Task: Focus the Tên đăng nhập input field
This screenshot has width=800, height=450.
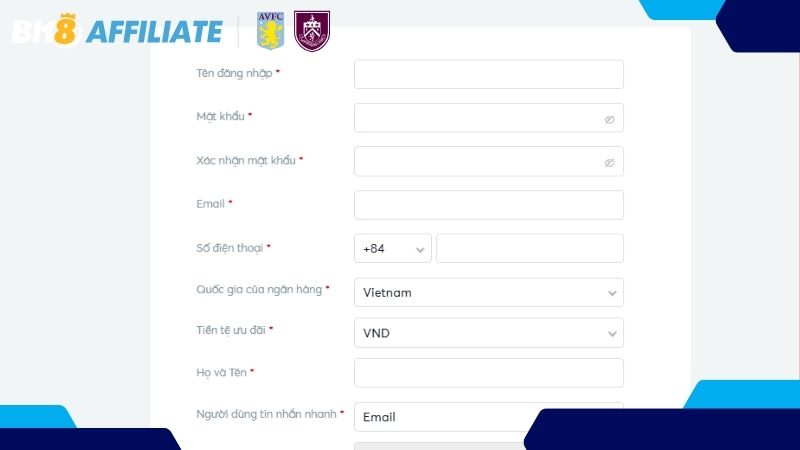Action: click(488, 75)
